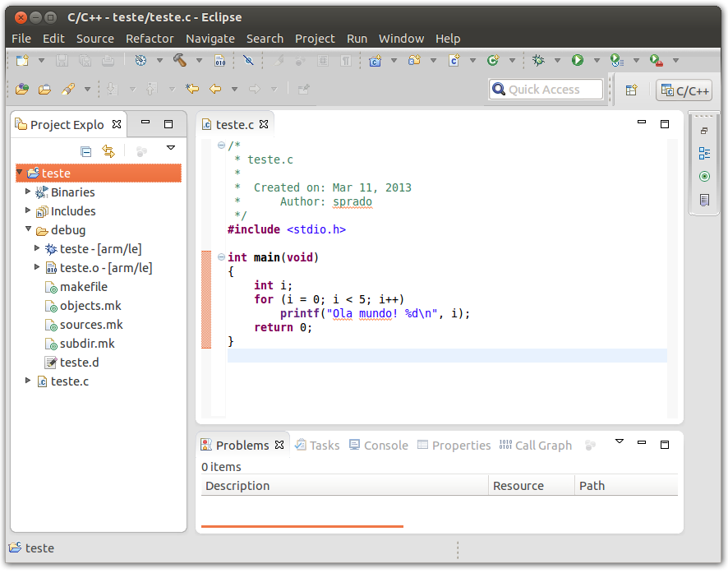Run the program with the green play icon

click(x=578, y=60)
